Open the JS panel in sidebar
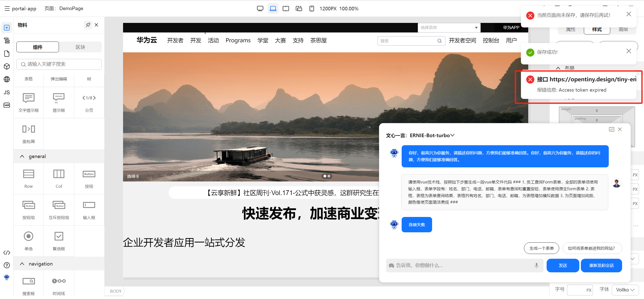 (7, 92)
